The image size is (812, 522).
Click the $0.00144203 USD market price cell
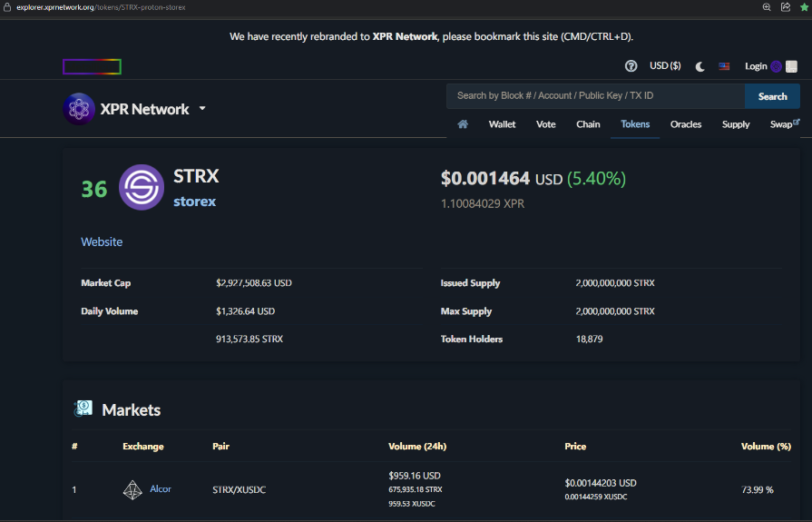click(x=601, y=483)
